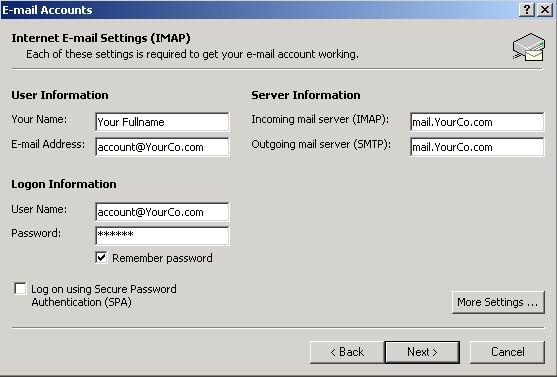Click the Password label
Image resolution: width=557 pixels, height=377 pixels.
pos(36,233)
